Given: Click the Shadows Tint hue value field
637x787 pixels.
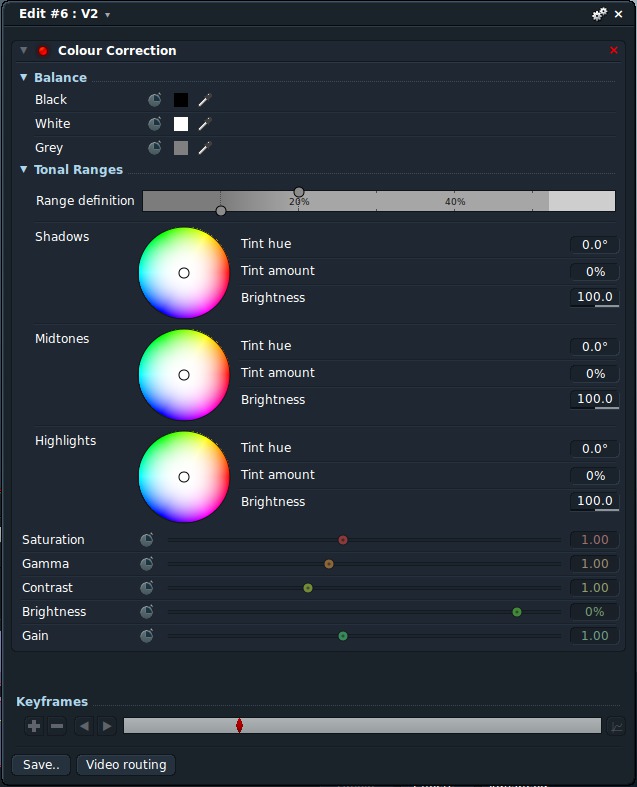Looking at the screenshot, I should click(594, 245).
